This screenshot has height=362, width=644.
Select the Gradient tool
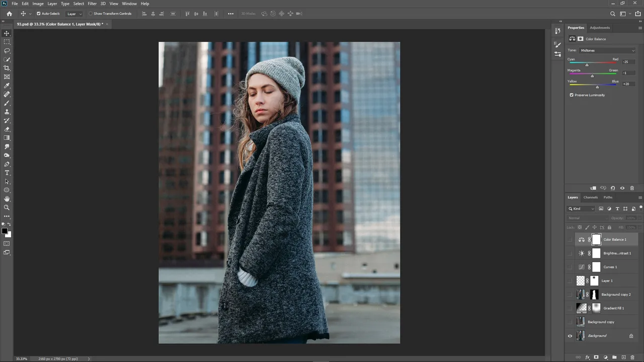click(7, 138)
